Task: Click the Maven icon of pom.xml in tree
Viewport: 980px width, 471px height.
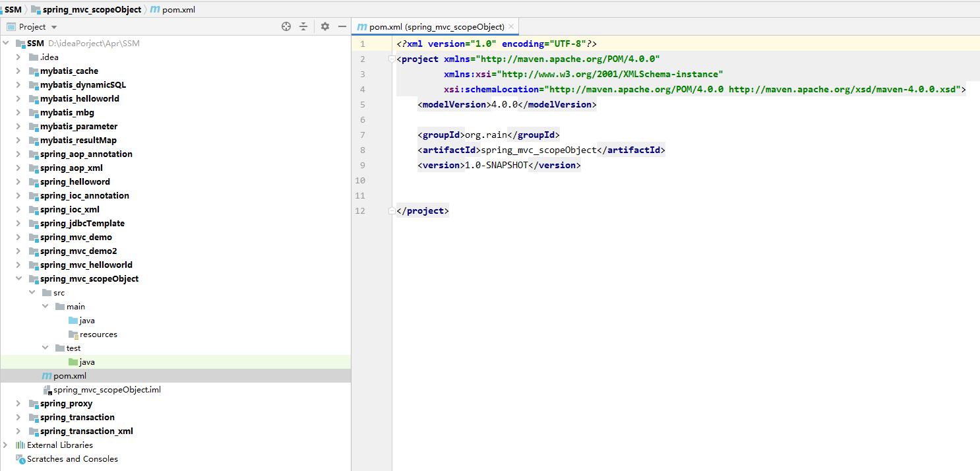Action: pos(46,376)
